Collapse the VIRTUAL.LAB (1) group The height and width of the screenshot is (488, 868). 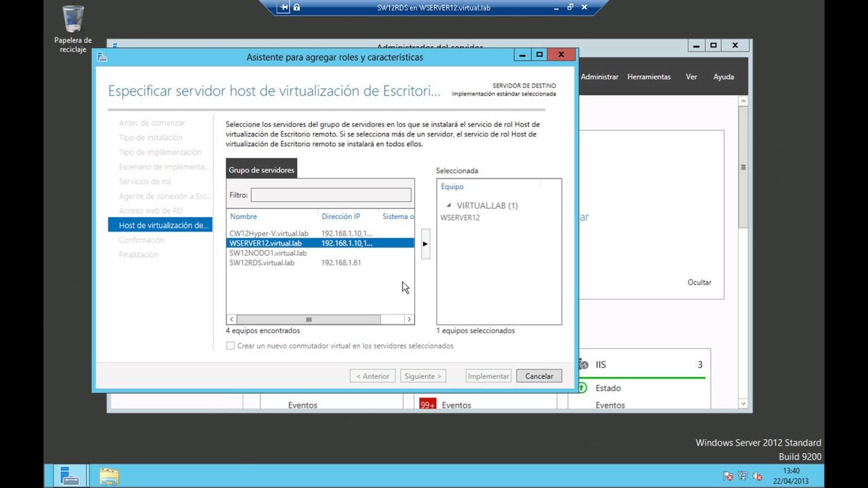[448, 205]
